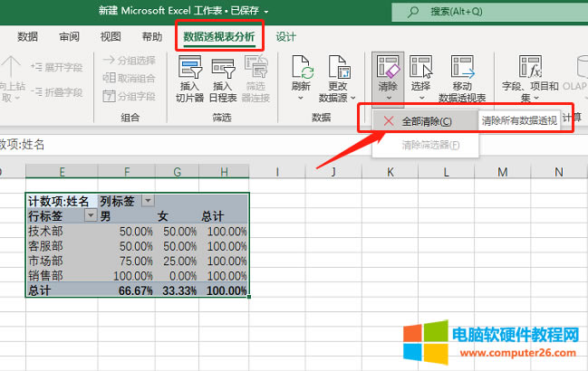Viewport: 588px width, 371px height.
Task: Open the Help (帮助) tab
Action: point(152,37)
